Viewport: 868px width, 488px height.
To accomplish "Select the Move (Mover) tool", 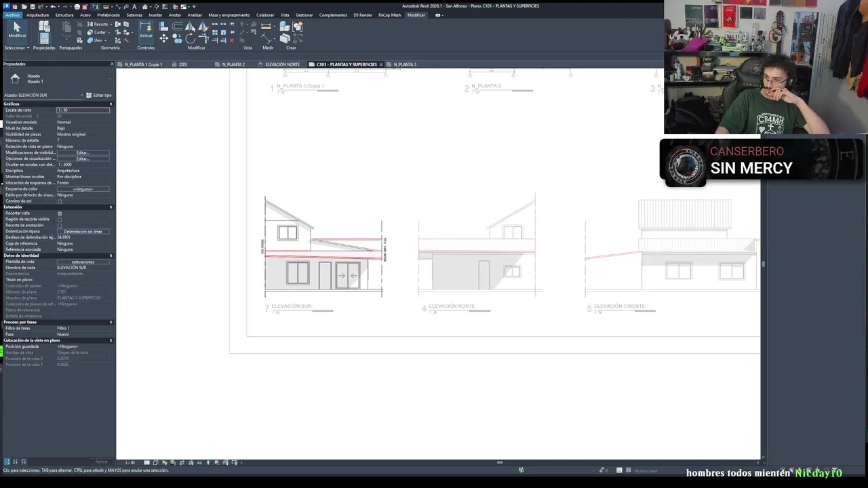I will [164, 39].
